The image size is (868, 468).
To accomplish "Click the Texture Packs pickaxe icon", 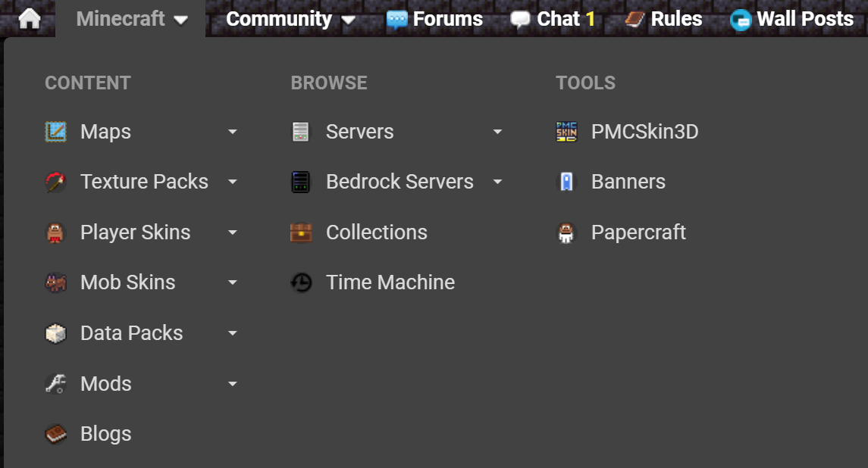I will [55, 182].
